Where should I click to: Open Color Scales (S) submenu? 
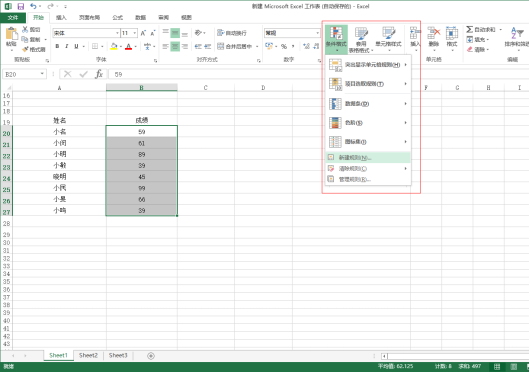point(368,123)
